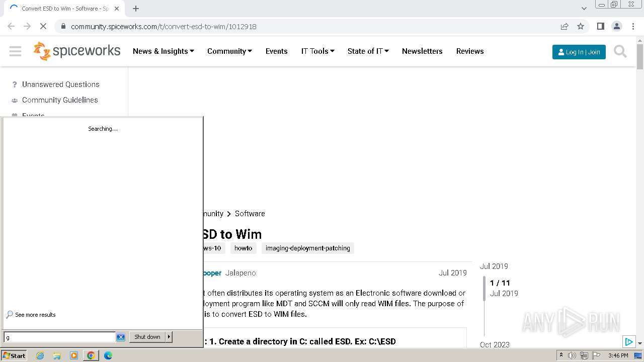Click Jalapeno user rank text
644x362 pixels.
click(x=240, y=273)
